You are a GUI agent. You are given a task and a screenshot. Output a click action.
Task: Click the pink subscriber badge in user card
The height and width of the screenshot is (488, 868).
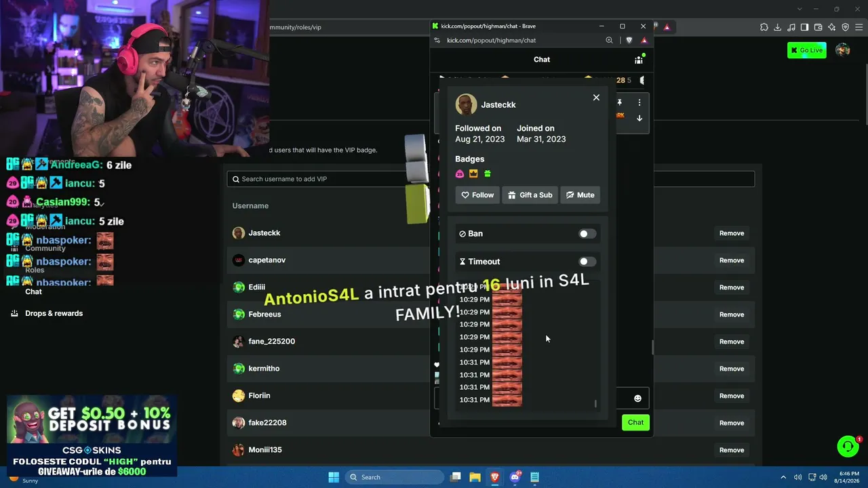click(460, 174)
